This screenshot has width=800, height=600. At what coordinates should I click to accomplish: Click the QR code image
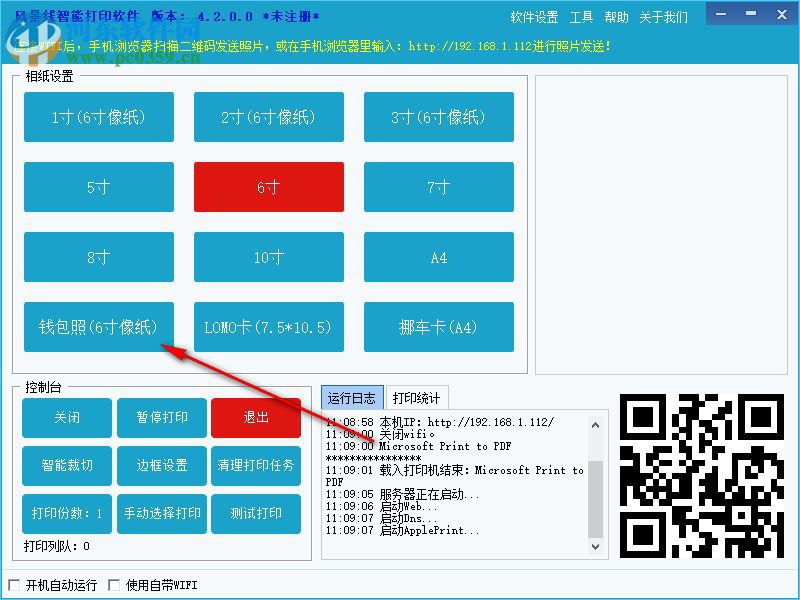pyautogui.click(x=702, y=476)
